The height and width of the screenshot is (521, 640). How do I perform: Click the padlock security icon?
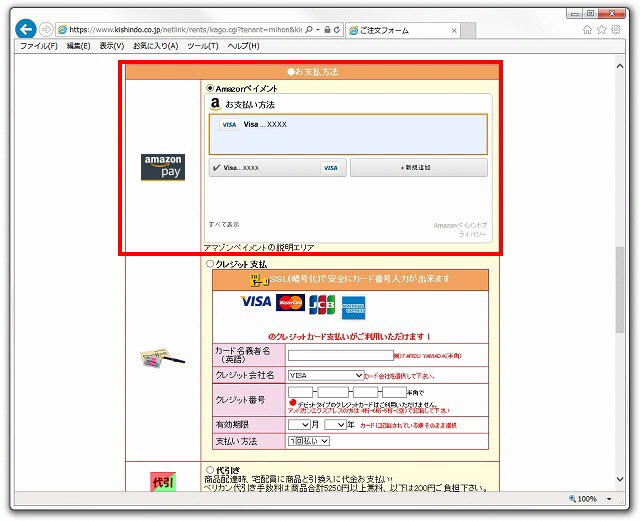[x=327, y=30]
